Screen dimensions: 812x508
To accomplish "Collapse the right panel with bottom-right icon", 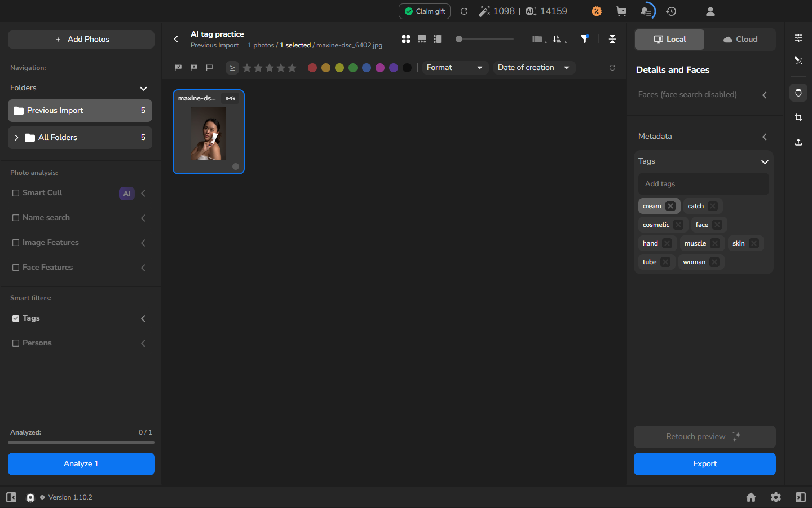I will [x=801, y=497].
